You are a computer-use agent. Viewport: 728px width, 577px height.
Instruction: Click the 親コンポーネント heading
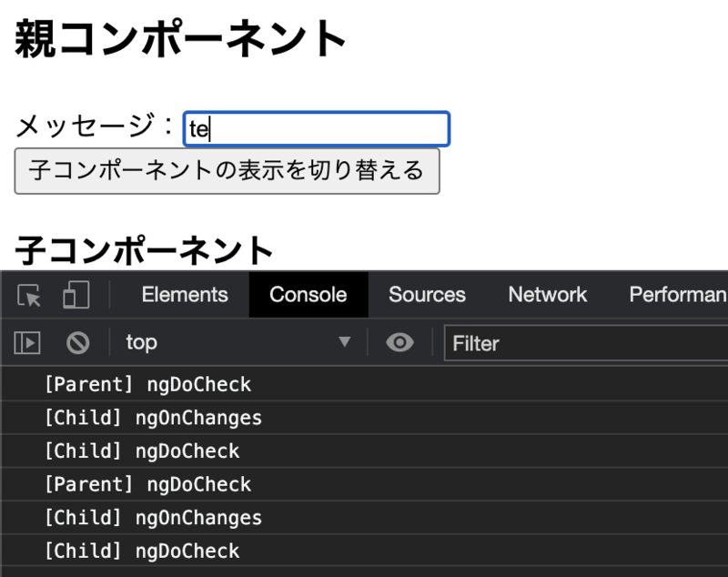coord(180,39)
